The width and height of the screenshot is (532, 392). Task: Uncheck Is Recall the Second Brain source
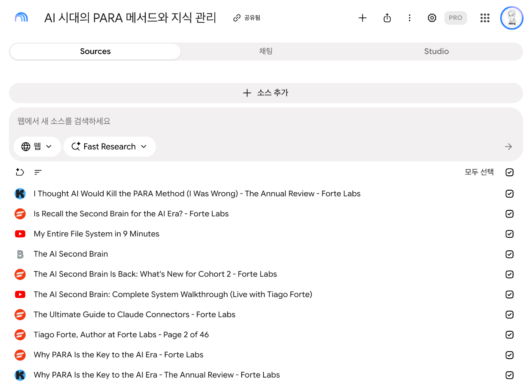coord(510,214)
